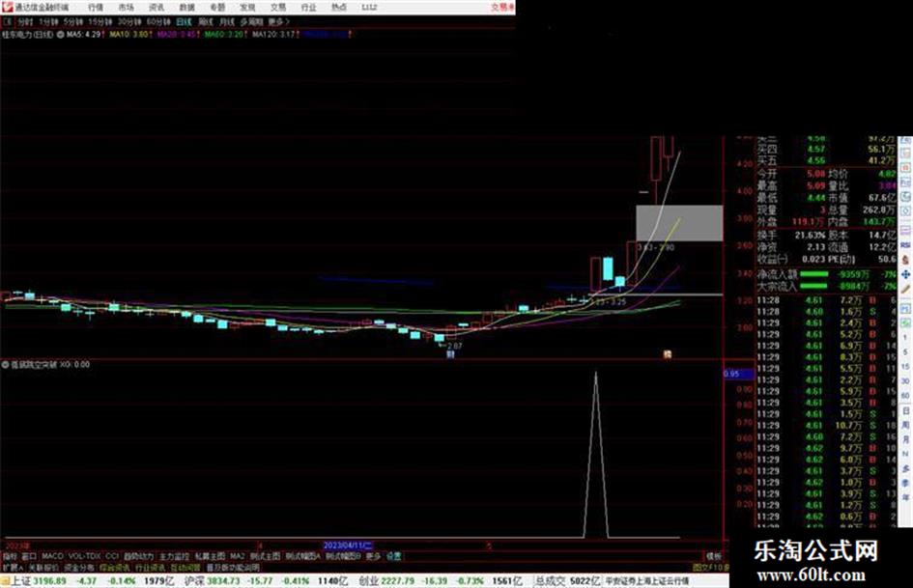Switch to the 5分钟 period tab

[x=72, y=22]
